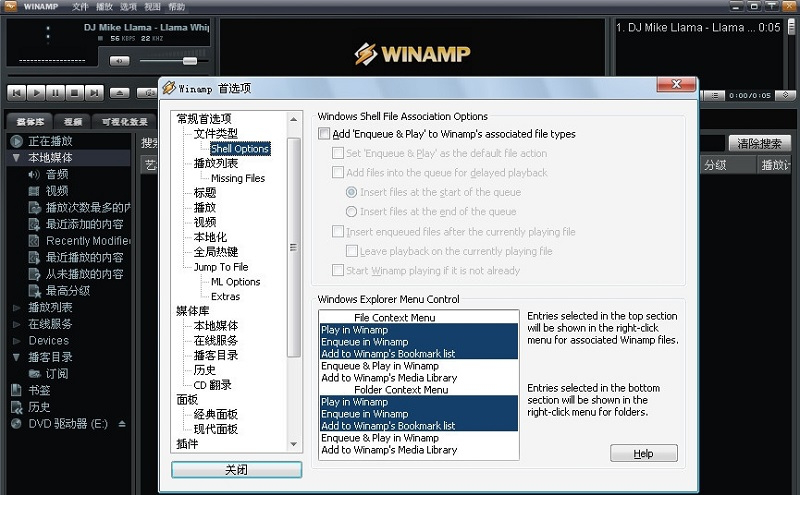
Task: Click the 播放次数最多 smart view icon
Action: (34, 208)
